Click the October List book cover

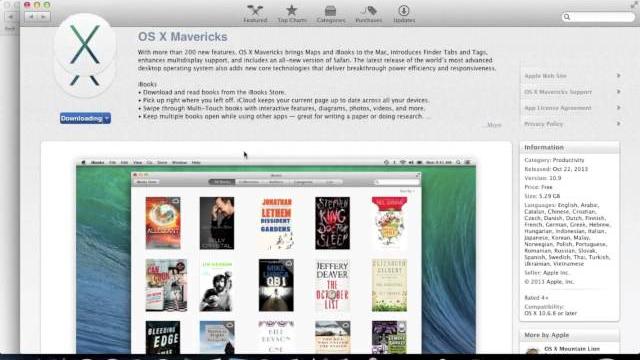coord(332,285)
